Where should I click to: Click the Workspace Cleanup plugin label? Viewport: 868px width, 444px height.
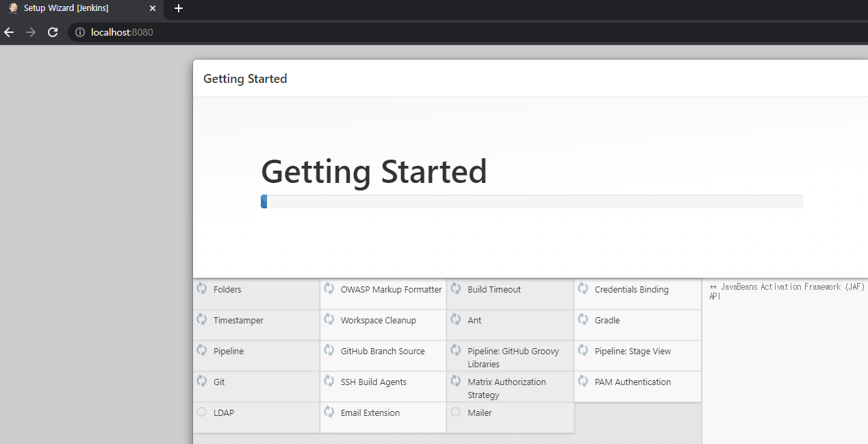379,321
